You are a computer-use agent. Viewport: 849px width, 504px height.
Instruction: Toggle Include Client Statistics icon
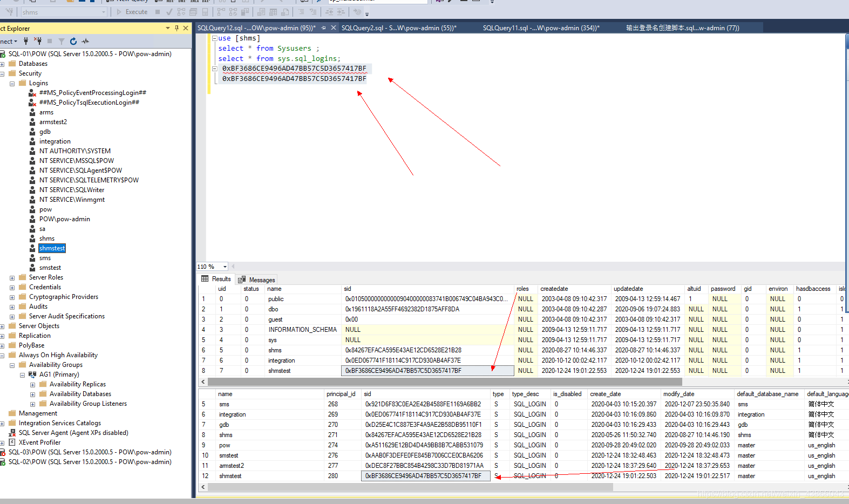coord(245,12)
